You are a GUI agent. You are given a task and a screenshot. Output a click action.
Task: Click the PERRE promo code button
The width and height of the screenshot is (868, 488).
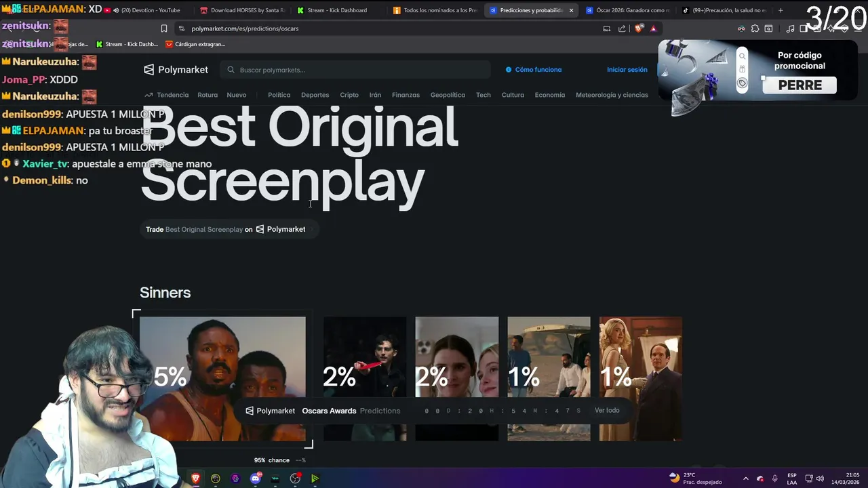click(800, 85)
